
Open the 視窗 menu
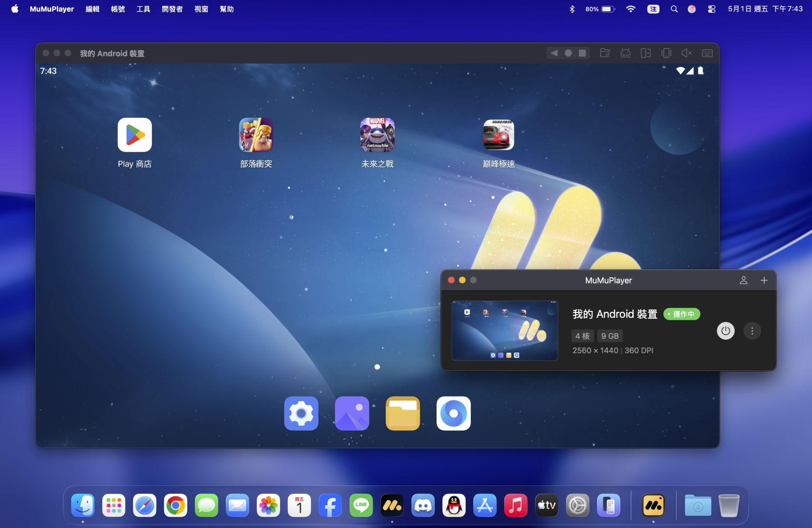(201, 9)
